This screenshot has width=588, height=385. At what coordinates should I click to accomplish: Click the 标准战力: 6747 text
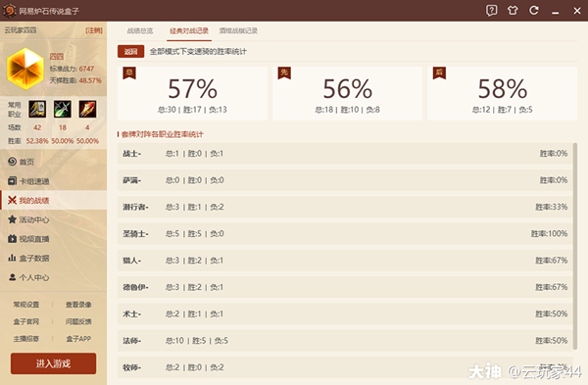click(72, 69)
